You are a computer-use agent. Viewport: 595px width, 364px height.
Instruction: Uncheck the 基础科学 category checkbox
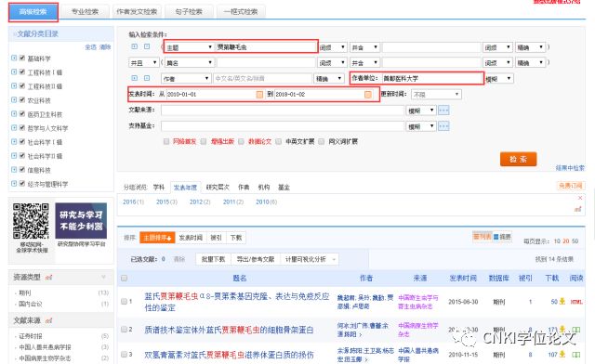(22, 58)
